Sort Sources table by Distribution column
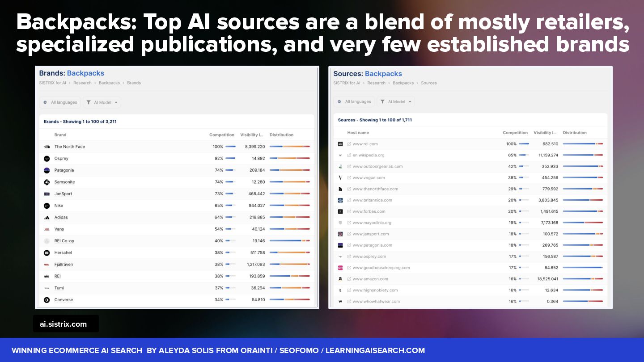644x362 pixels. (575, 133)
